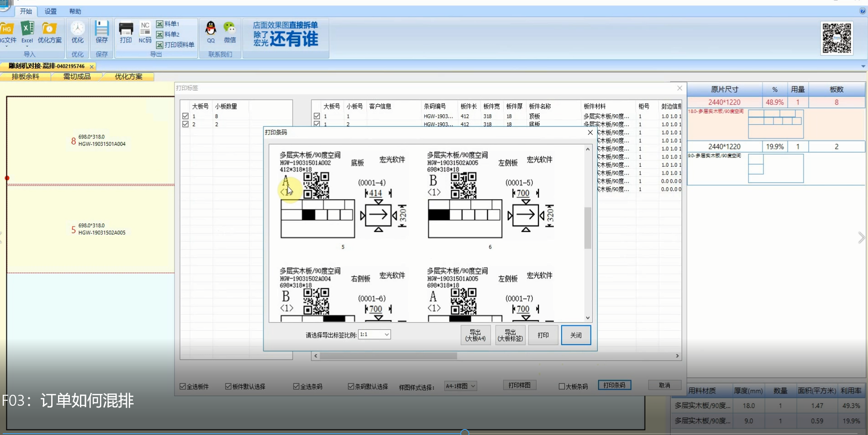Select 2440*1220 19.9% sheet row
Image resolution: width=868 pixels, height=435 pixels.
coord(776,147)
